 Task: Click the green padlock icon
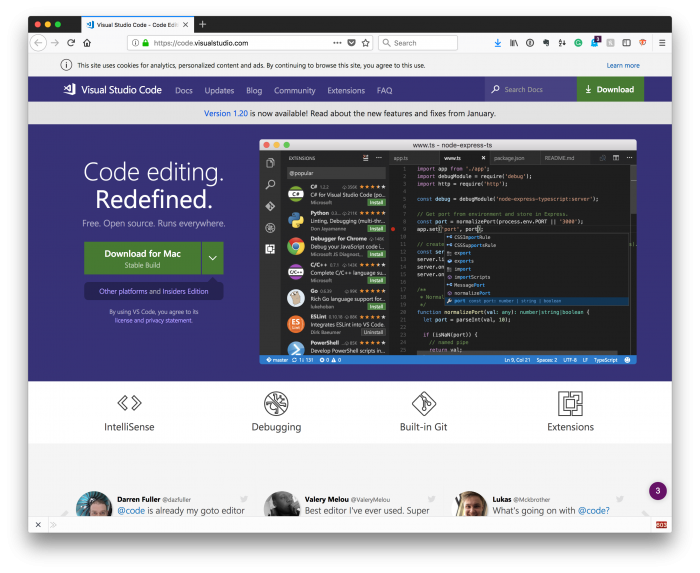coord(146,43)
